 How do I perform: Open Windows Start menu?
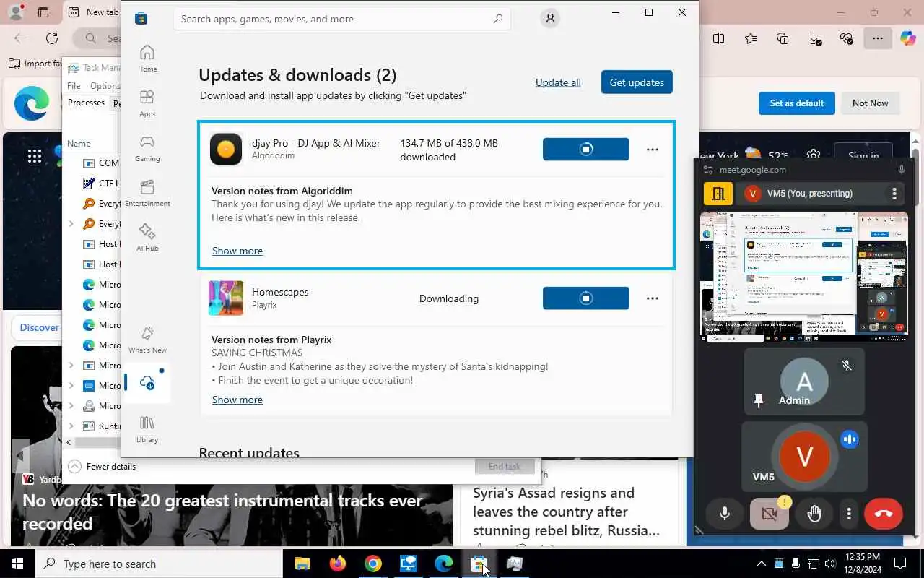coord(17,564)
